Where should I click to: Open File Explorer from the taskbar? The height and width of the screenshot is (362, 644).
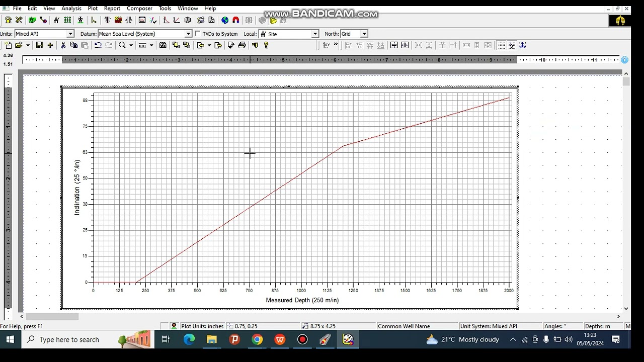[x=211, y=340]
